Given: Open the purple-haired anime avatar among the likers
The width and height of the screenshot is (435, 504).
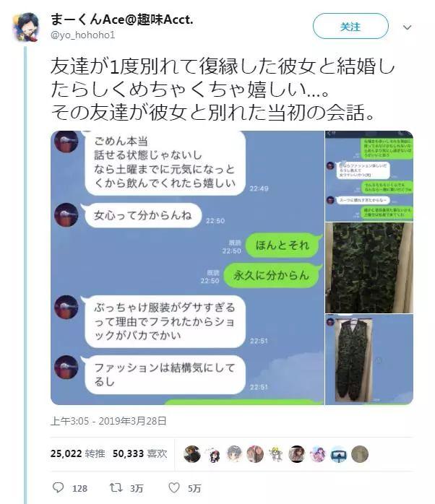Looking at the screenshot, I should 317,454.
